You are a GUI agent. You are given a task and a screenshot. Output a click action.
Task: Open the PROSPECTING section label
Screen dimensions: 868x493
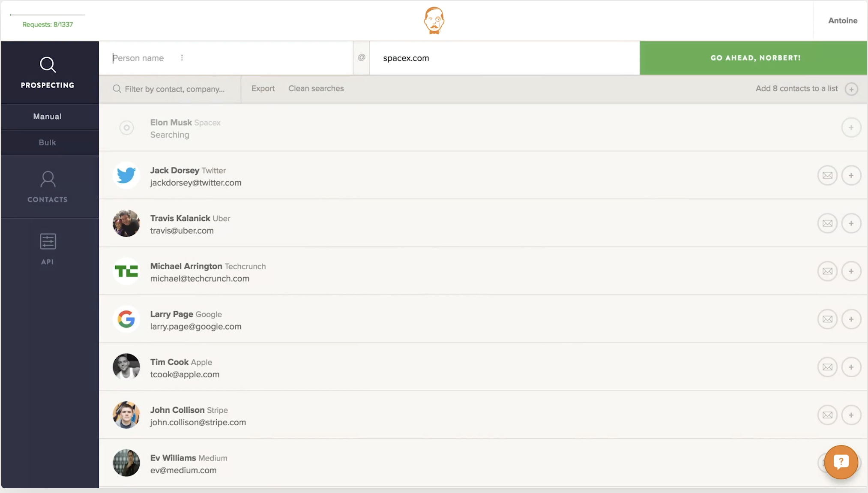tap(48, 85)
